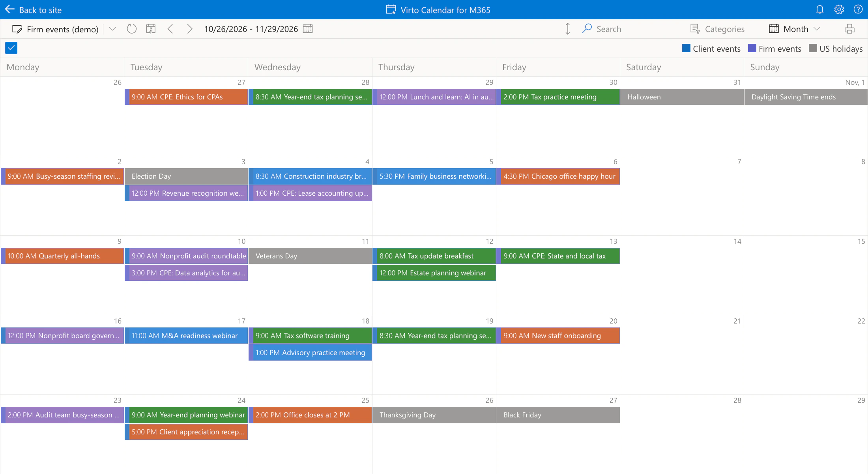The image size is (868, 475).
Task: Click the go-to-today calendar icon
Action: [x=151, y=29]
